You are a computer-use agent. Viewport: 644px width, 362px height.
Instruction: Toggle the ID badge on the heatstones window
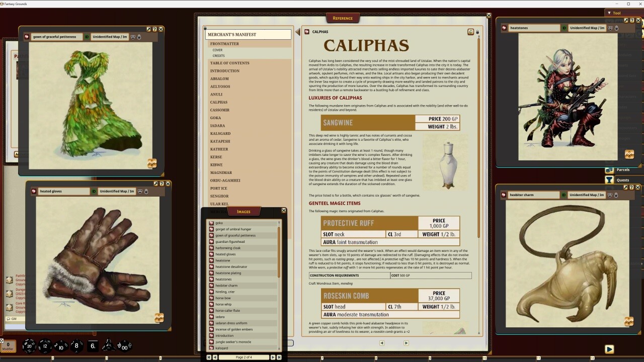click(564, 28)
